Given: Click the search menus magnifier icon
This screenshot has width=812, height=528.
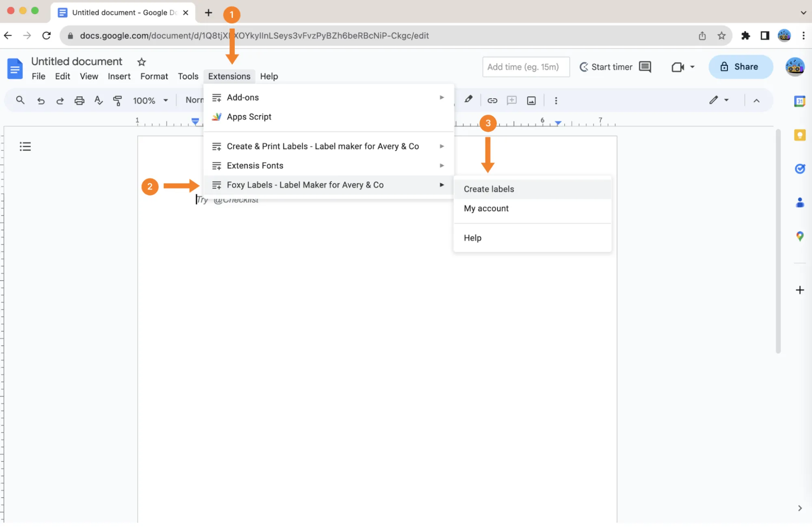Looking at the screenshot, I should (x=20, y=100).
